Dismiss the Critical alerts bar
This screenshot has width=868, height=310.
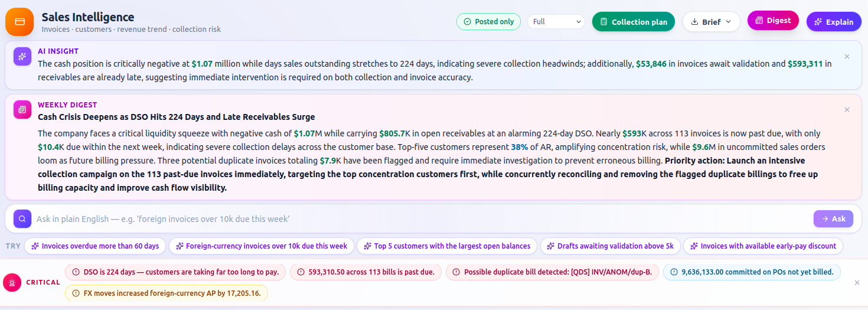[857, 283]
